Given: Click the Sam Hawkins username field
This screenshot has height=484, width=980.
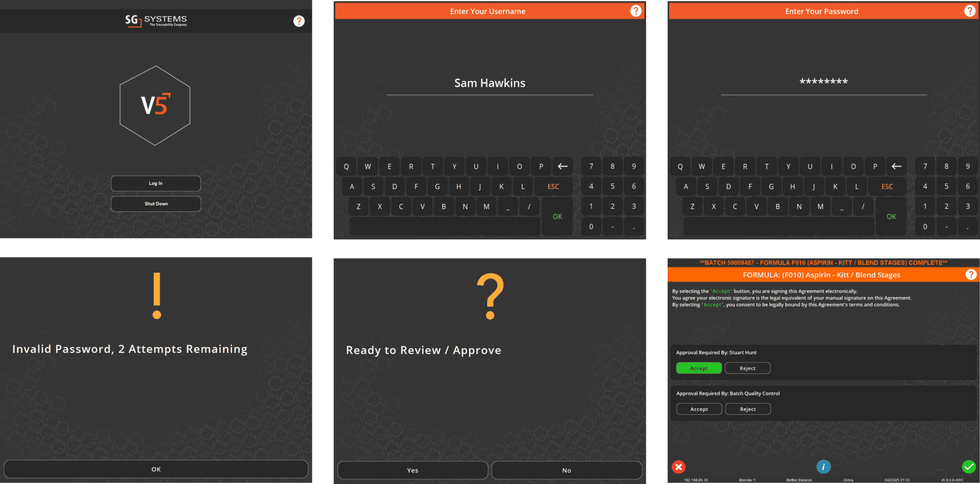Looking at the screenshot, I should pyautogui.click(x=490, y=83).
